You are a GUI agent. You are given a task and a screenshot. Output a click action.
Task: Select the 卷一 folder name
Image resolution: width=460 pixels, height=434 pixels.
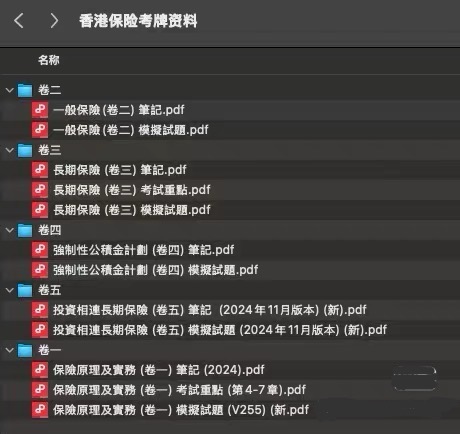pyautogui.click(x=49, y=350)
